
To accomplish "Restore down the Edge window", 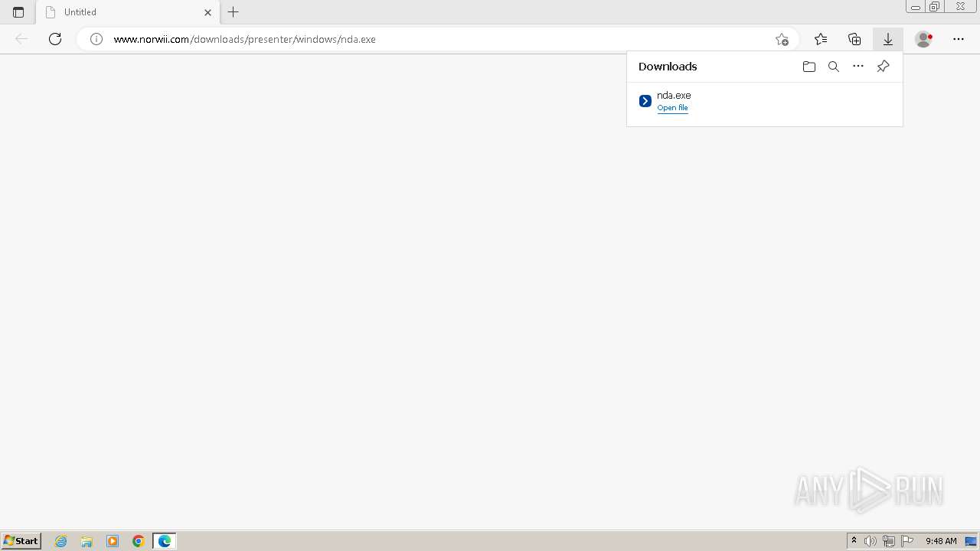I will [934, 7].
